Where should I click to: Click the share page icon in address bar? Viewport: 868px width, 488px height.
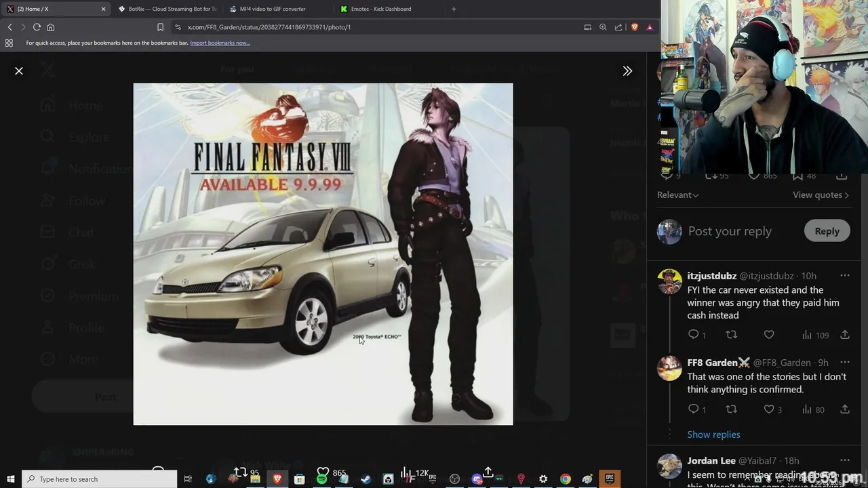click(618, 27)
